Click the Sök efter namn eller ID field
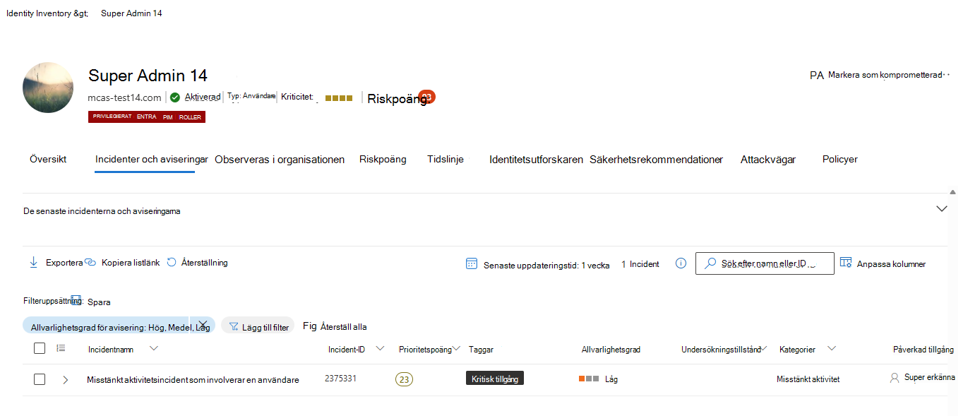The width and height of the screenshot is (980, 416). click(765, 262)
